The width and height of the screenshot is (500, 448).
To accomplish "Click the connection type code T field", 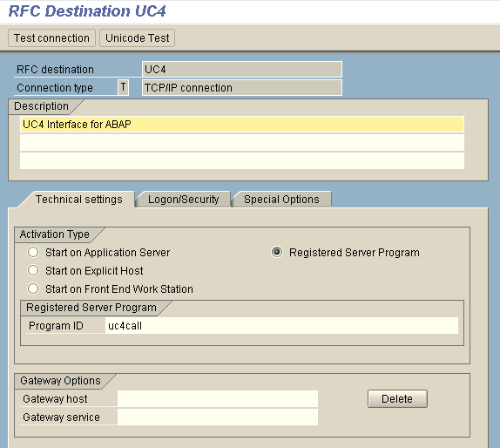I will [123, 87].
